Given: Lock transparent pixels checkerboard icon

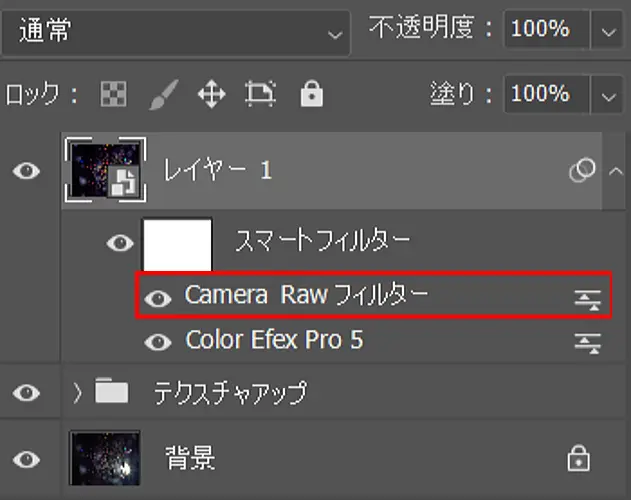Looking at the screenshot, I should click(113, 94).
